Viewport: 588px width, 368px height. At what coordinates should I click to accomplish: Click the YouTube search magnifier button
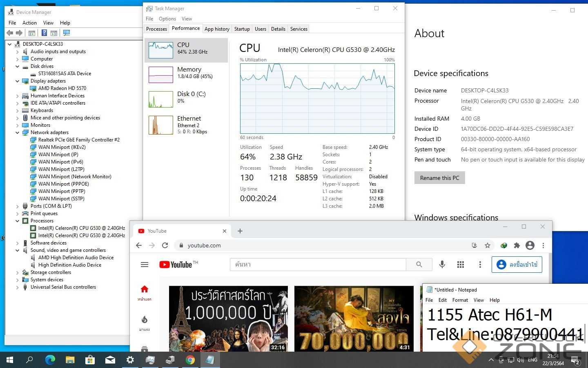(419, 265)
